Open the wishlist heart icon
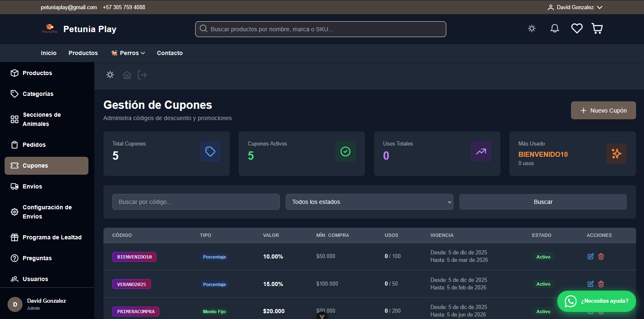The image size is (644, 319). coord(576,28)
